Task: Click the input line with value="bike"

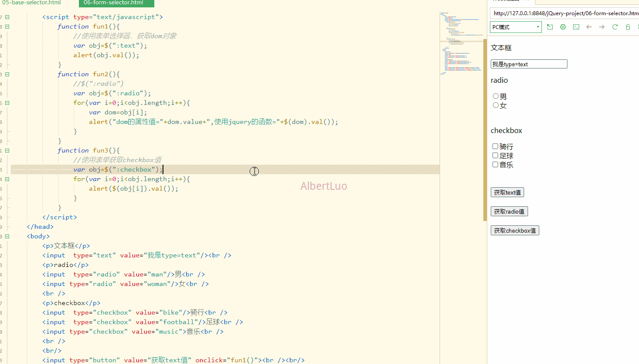Action: (x=135, y=312)
